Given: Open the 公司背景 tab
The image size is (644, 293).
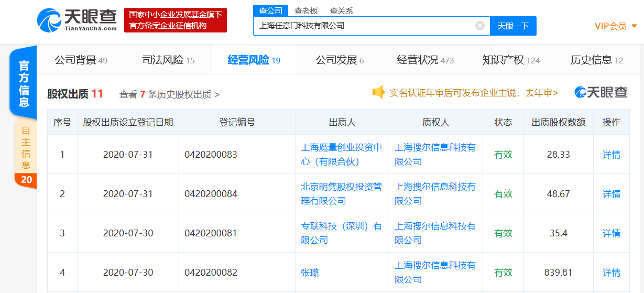Looking at the screenshot, I should [x=81, y=60].
